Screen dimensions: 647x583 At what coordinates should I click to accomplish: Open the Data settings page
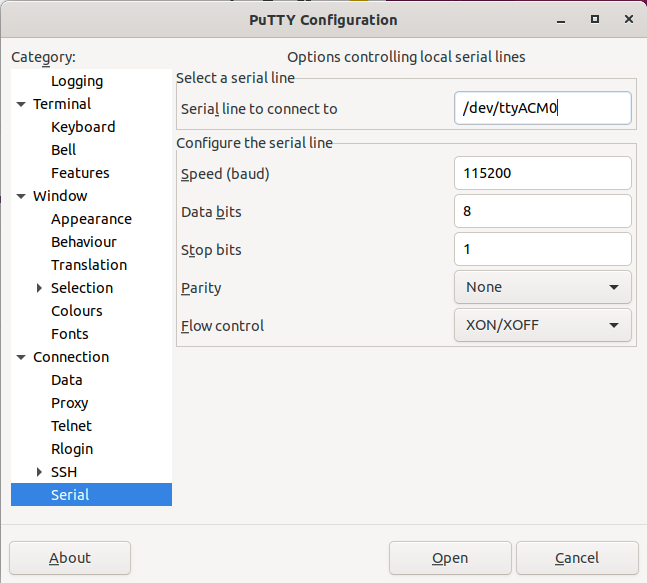click(66, 380)
